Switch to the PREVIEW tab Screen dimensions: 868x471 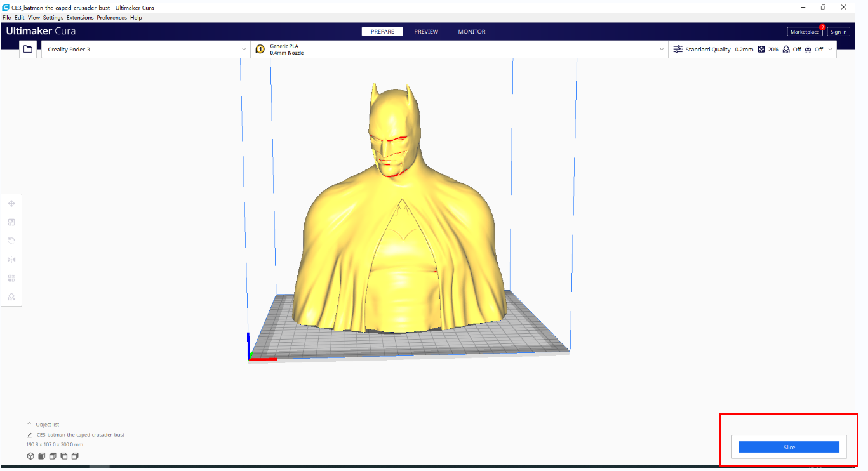[x=426, y=32]
